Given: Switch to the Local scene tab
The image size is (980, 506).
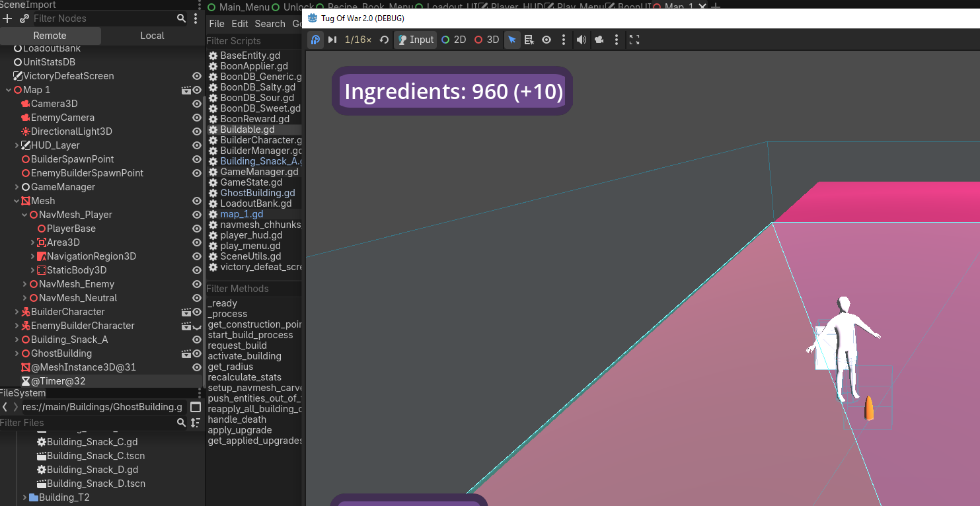Looking at the screenshot, I should (152, 36).
